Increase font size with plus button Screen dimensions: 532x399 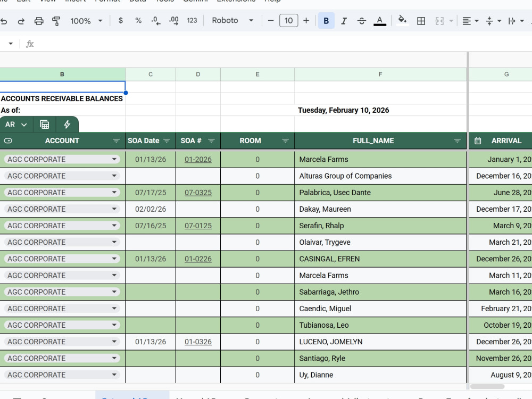306,21
